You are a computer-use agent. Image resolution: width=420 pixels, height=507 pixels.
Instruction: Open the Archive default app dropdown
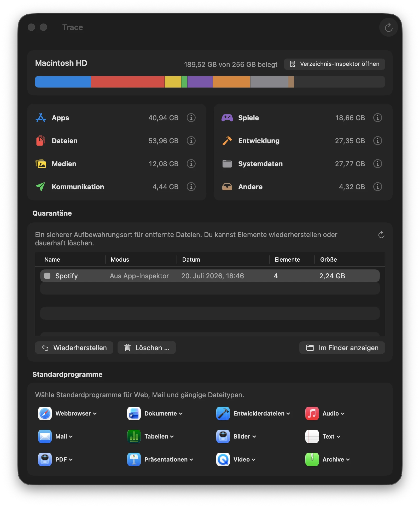[x=336, y=459]
